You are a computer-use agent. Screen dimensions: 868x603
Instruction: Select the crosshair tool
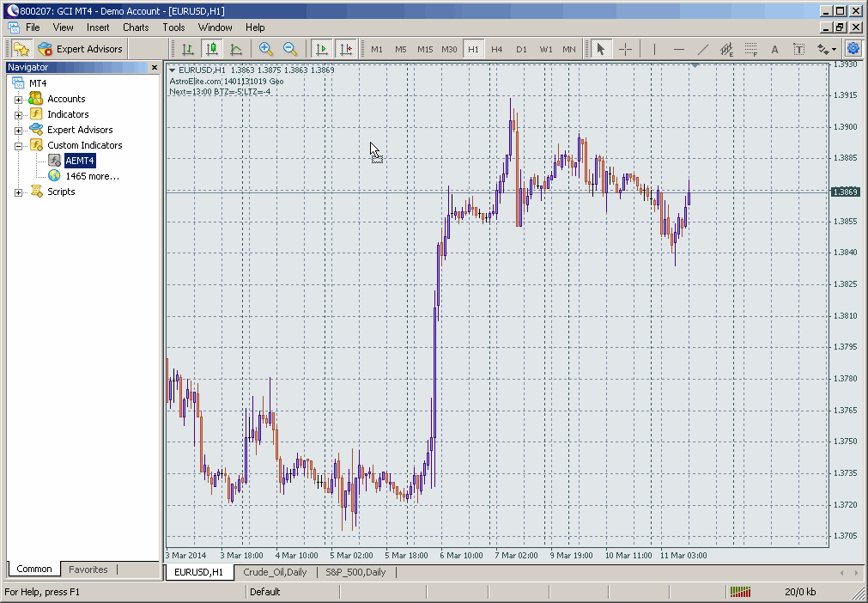click(x=626, y=49)
